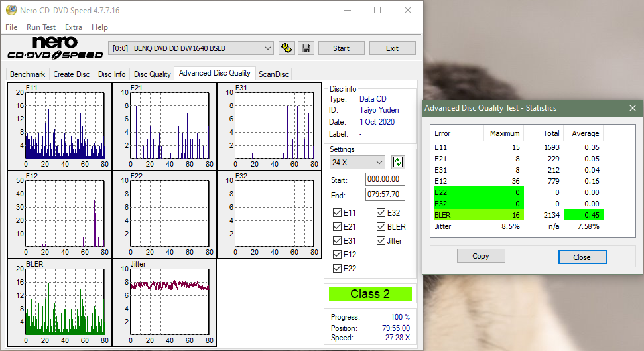Viewport: 644px width, 351px height.
Task: Switch to the Benchmark tab
Action: 27,74
